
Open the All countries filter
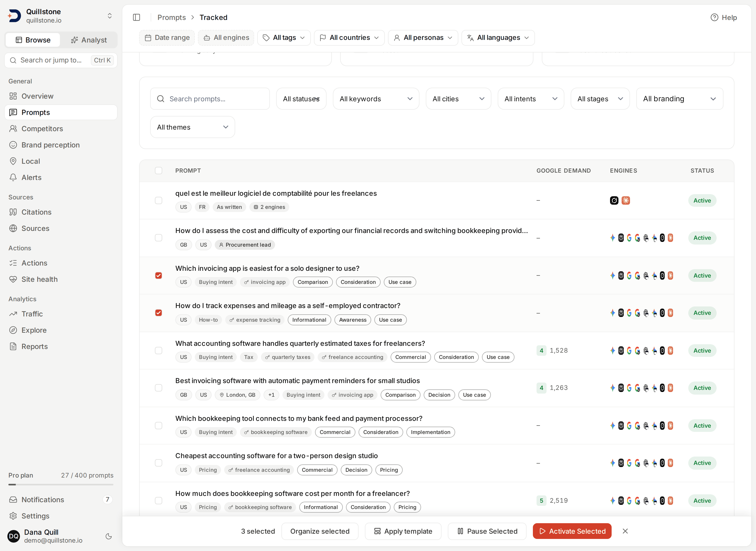(349, 38)
